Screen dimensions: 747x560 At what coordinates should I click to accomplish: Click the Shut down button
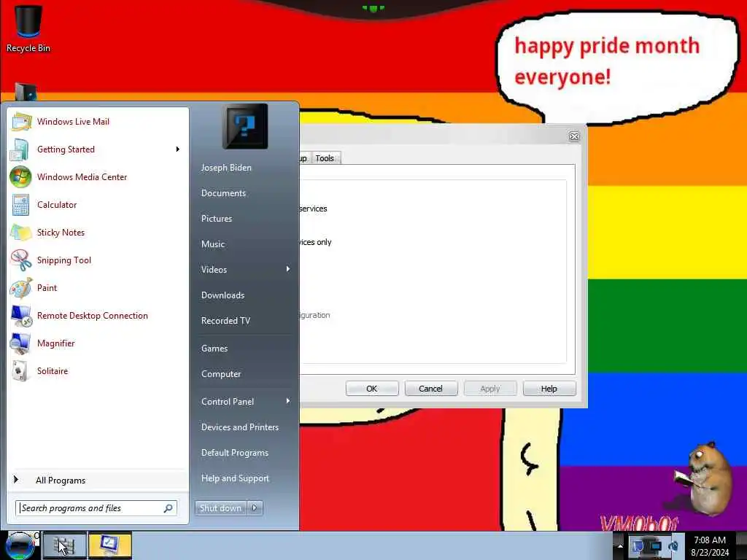(x=221, y=508)
